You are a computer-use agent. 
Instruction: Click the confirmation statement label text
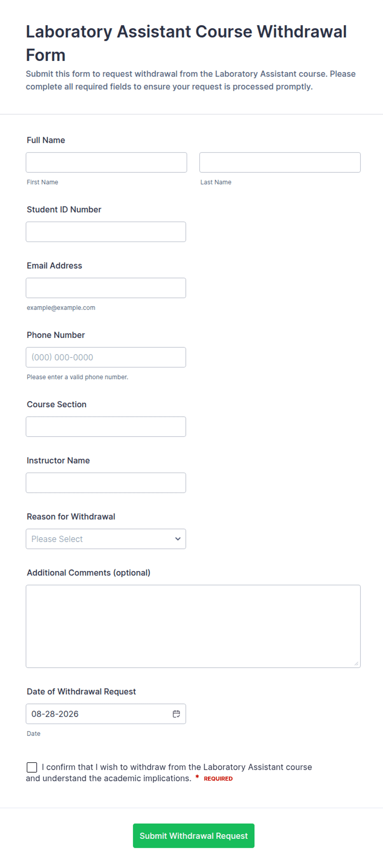coord(169,773)
